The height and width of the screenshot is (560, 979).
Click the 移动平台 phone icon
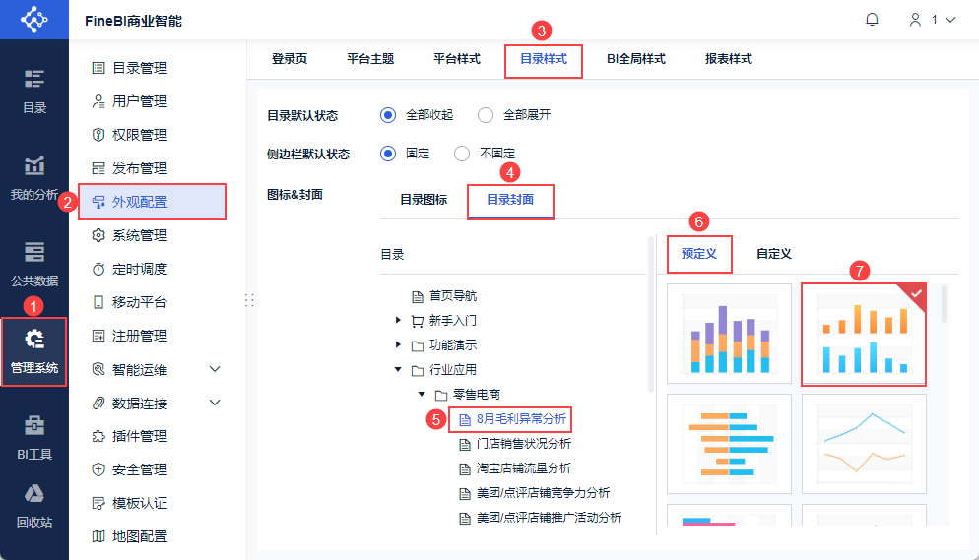98,302
